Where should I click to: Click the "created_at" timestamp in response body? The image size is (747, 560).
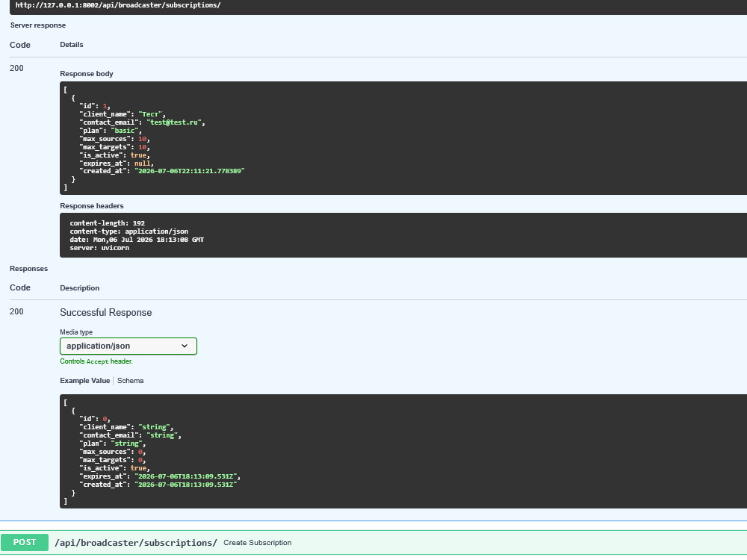point(190,171)
